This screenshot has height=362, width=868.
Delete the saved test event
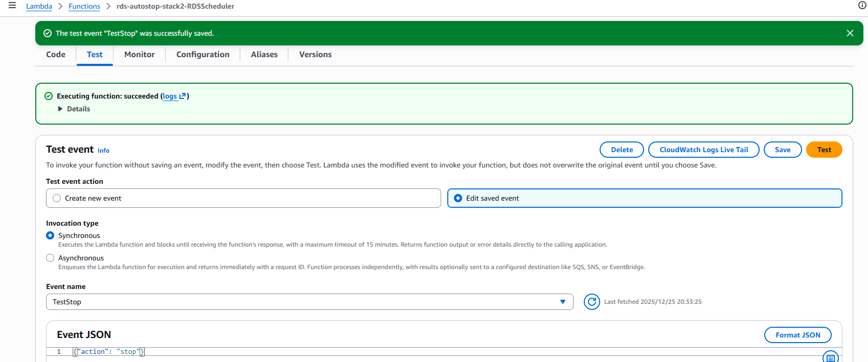point(622,150)
